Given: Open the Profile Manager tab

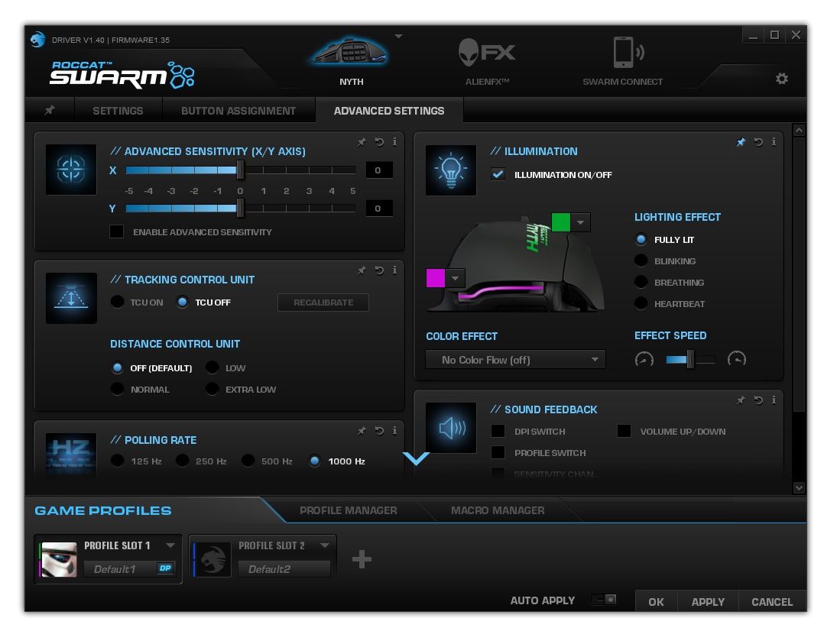Looking at the screenshot, I should 348,510.
